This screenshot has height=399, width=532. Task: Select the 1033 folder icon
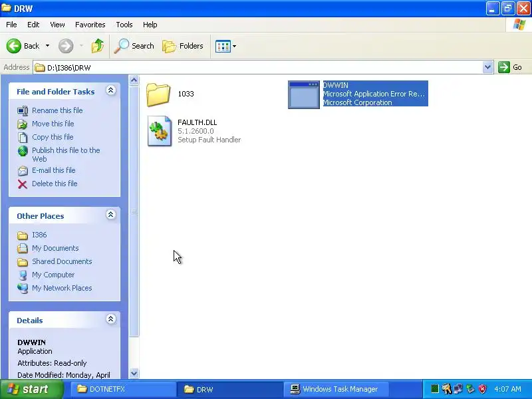158,94
